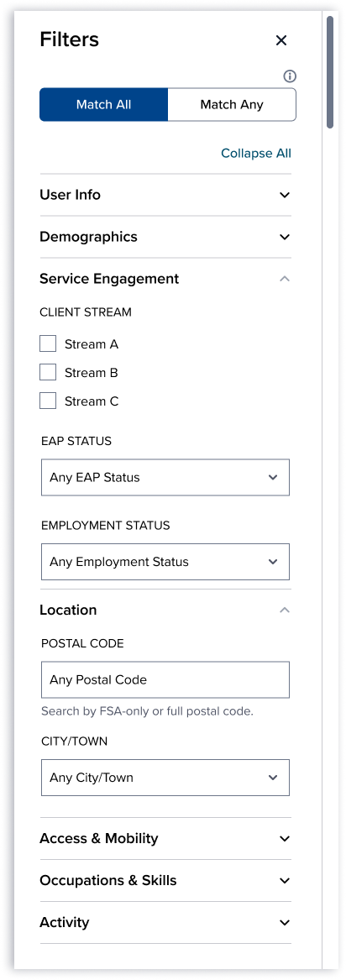The height and width of the screenshot is (980, 346).
Task: Check the Stream B checkbox
Action: click(x=48, y=373)
